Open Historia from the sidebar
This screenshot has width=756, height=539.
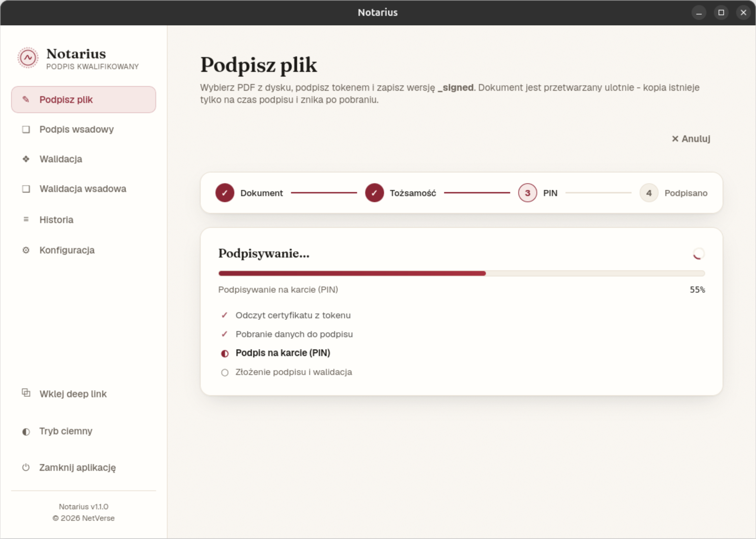84,220
